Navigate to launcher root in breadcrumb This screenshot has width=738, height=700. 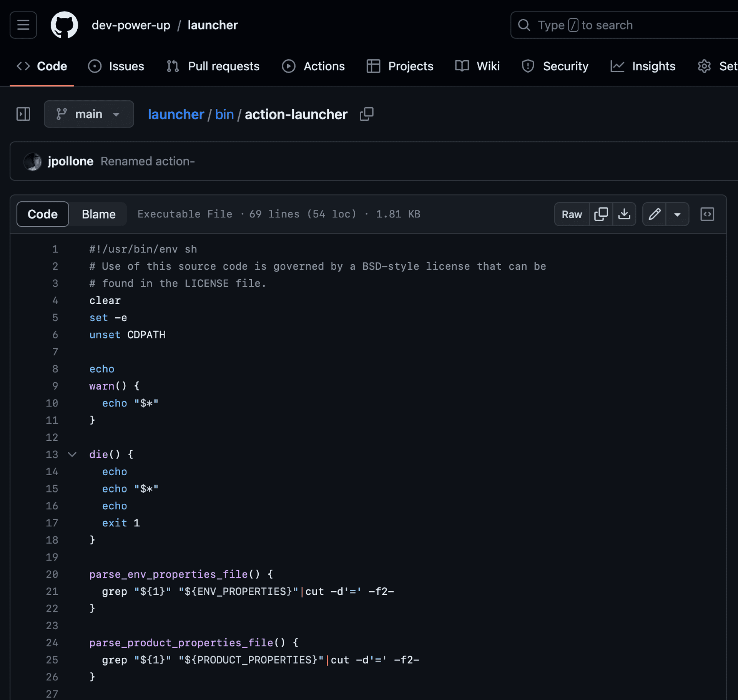point(176,114)
